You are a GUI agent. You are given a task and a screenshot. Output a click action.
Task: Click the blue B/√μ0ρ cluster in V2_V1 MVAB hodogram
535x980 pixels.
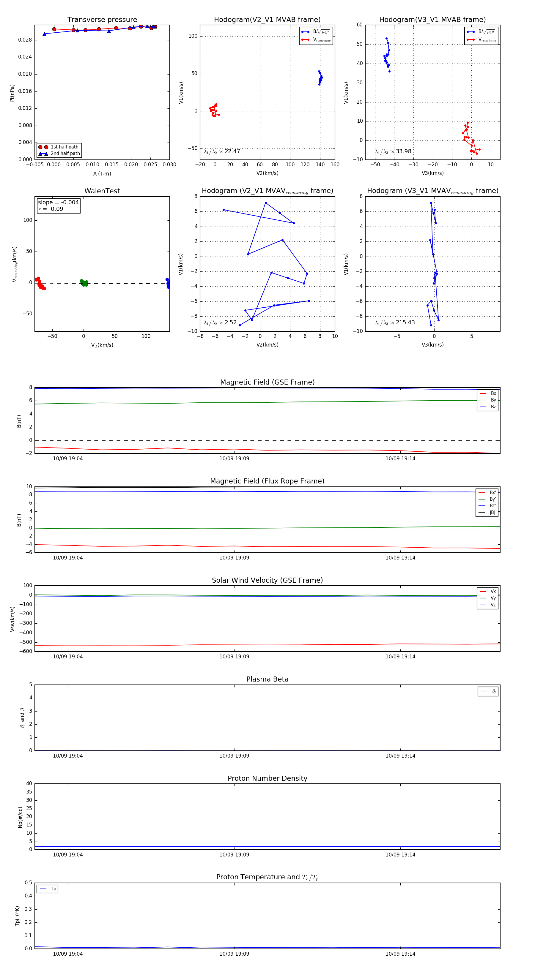click(x=320, y=78)
